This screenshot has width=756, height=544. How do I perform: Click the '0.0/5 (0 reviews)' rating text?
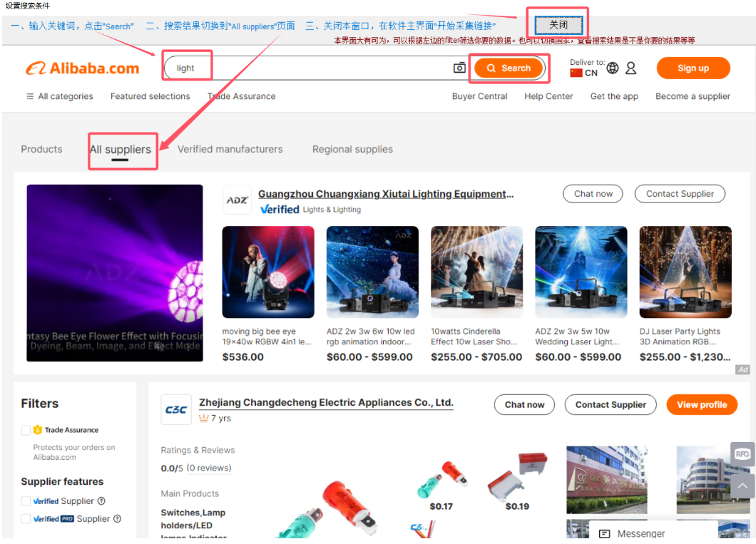(x=196, y=468)
